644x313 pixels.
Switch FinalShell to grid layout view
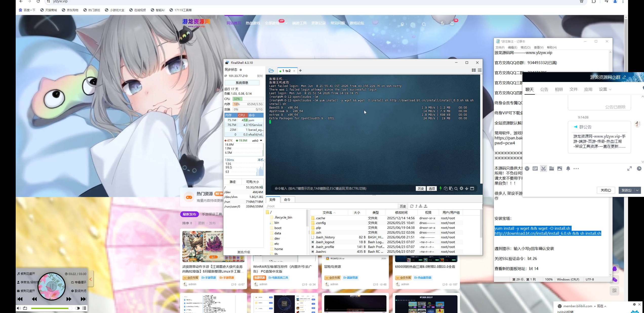[x=474, y=70]
